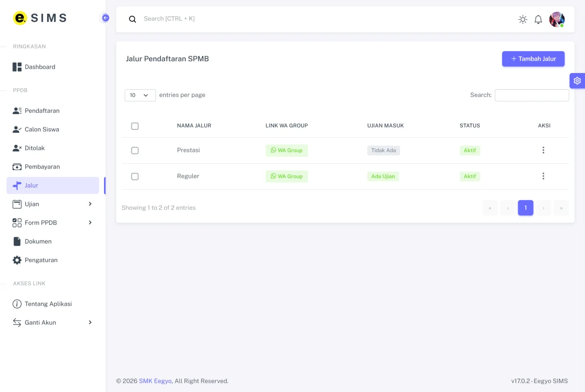Sort by the STATUS column header
The height and width of the screenshot is (392, 585).
[470, 126]
